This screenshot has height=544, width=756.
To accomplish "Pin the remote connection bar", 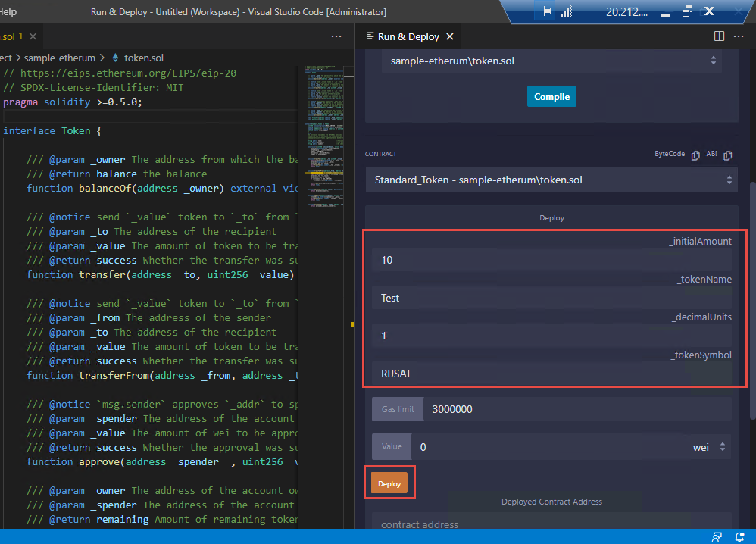I will 545,11.
